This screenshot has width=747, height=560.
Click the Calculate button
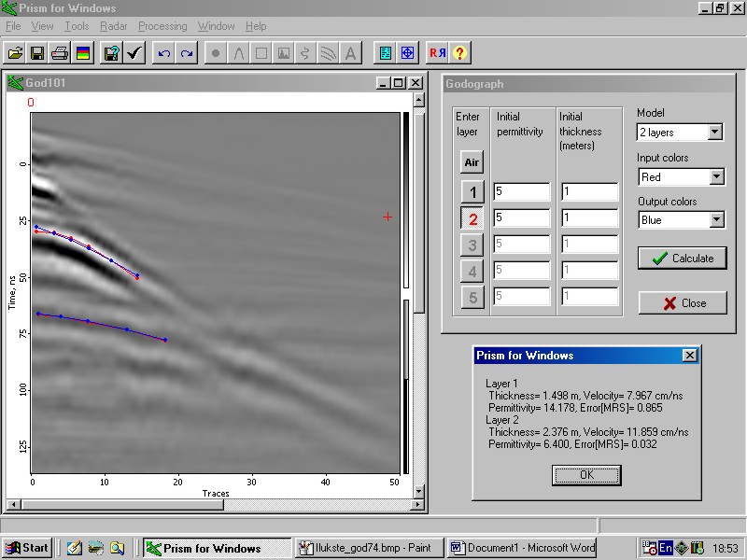pyautogui.click(x=683, y=259)
